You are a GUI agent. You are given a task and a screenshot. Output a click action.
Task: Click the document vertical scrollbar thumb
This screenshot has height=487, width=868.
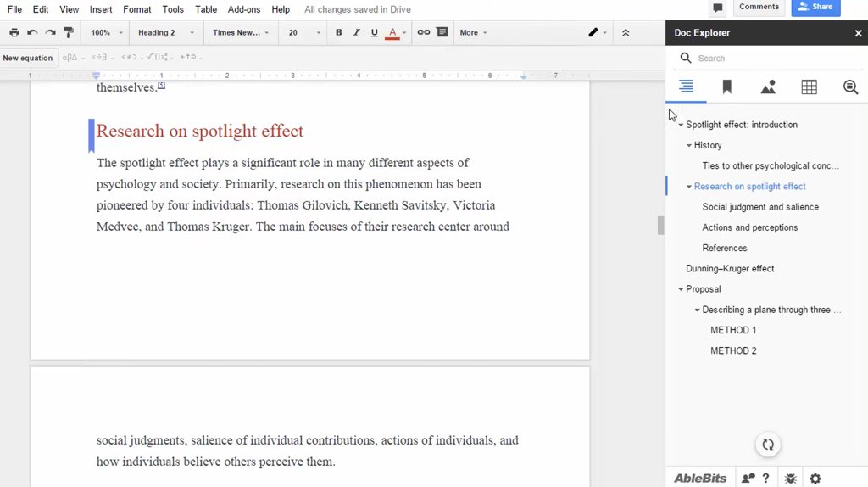pos(660,225)
